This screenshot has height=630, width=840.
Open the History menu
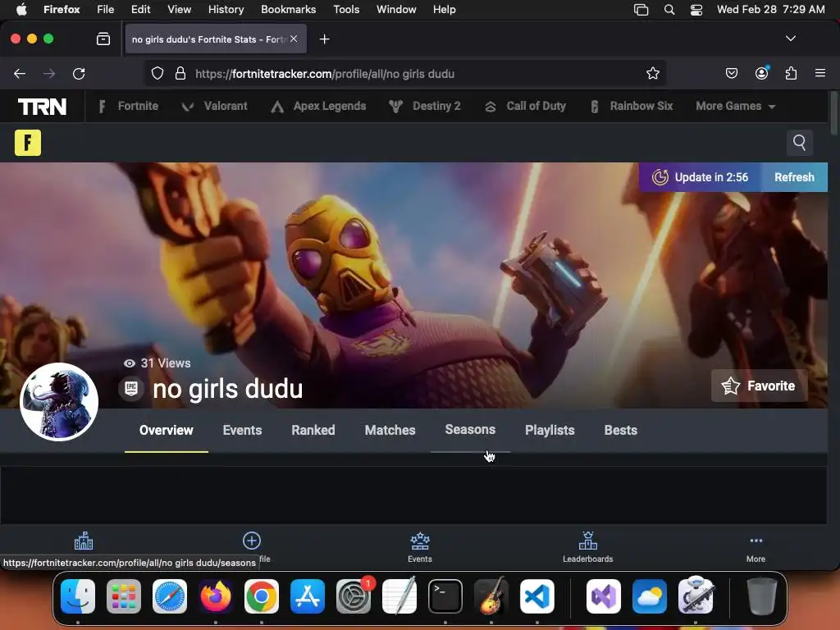click(x=226, y=10)
